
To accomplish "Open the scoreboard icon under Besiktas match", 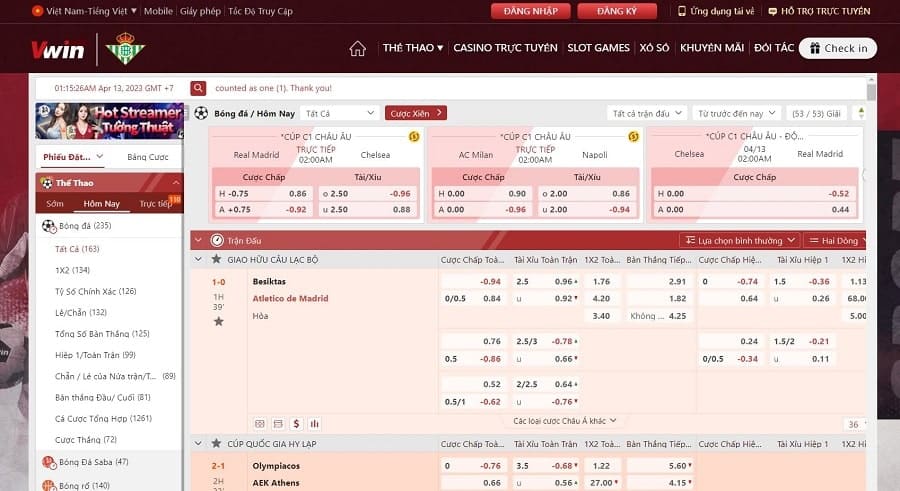I will (x=260, y=424).
